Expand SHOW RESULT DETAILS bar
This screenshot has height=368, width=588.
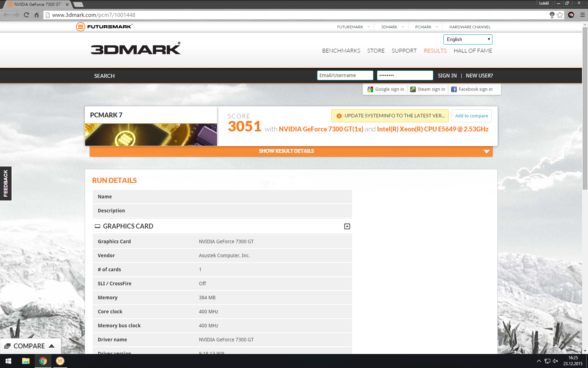[x=291, y=151]
